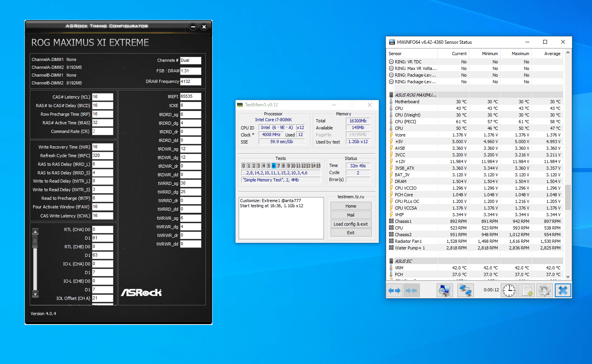Click HWiNFO collapse columns arrows icon
592x364 pixels.
(411, 290)
